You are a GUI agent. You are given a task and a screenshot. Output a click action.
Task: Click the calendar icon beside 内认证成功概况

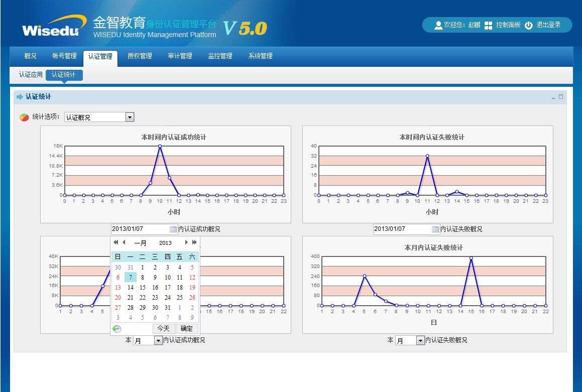point(173,229)
